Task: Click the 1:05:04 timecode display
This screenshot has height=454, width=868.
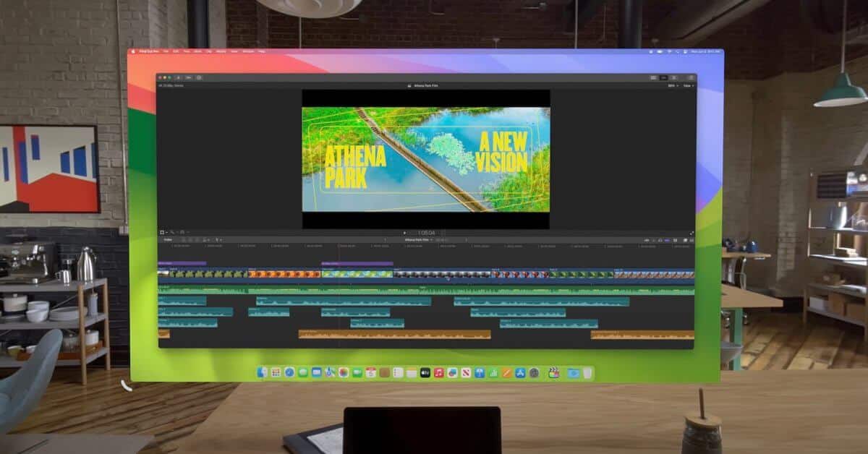Action: coord(427,232)
